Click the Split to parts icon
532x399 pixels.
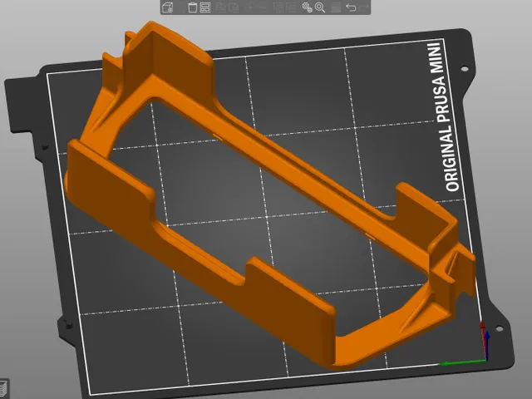tap(291, 7)
